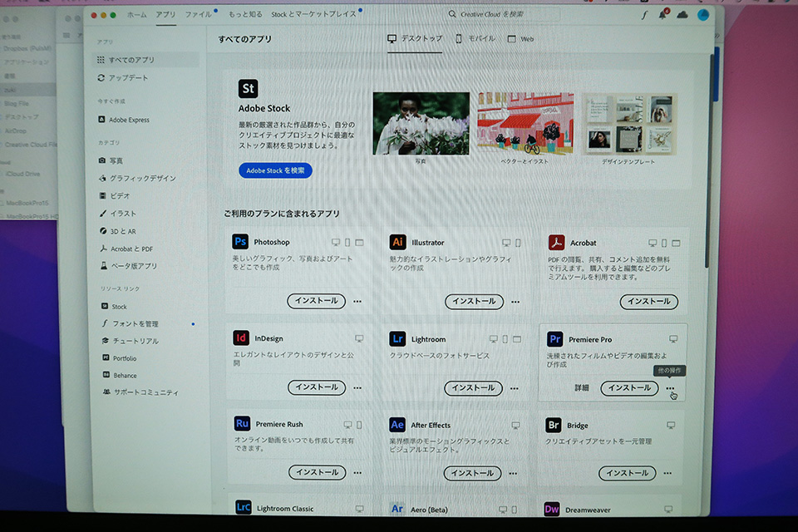Select the デスクトップ platform tab
This screenshot has width=798, height=532.
[x=415, y=39]
